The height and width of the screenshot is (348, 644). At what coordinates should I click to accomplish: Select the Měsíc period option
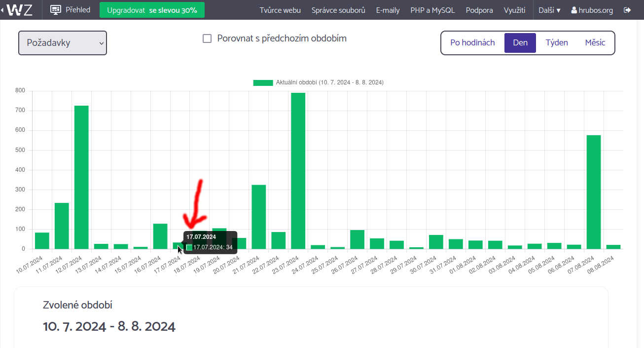pos(595,42)
